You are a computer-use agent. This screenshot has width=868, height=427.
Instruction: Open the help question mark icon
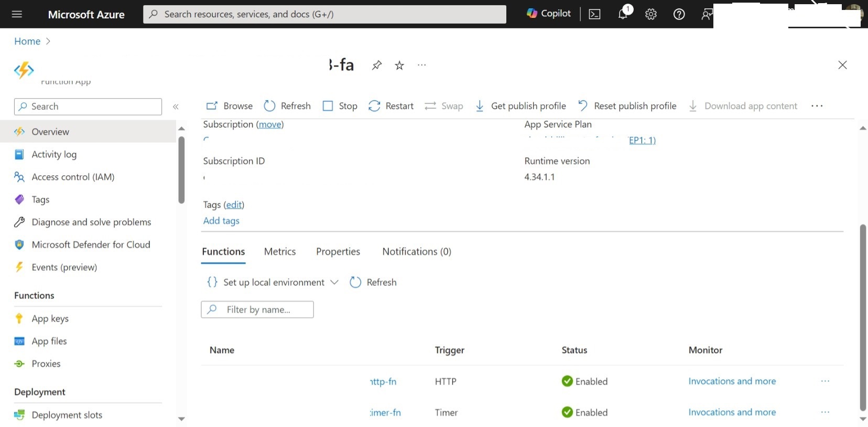coord(679,14)
